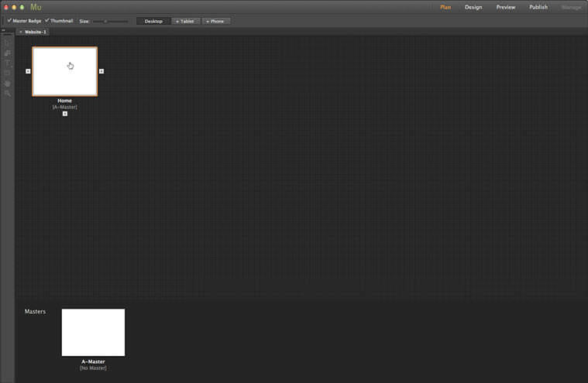Toggle the Master Badge checkbox

pyautogui.click(x=9, y=21)
